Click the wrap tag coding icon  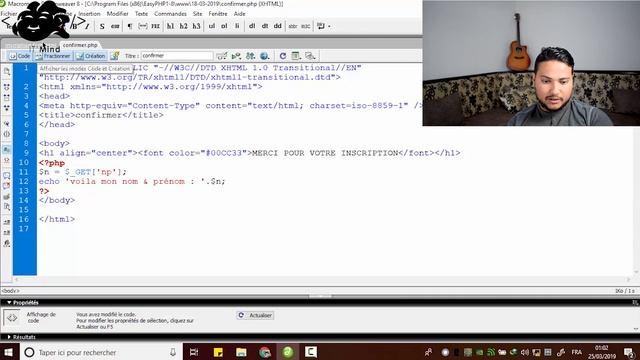click(x=7, y=197)
